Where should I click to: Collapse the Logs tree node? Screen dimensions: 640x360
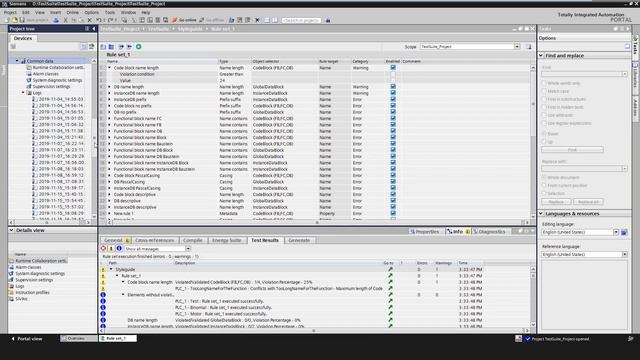click(x=23, y=93)
